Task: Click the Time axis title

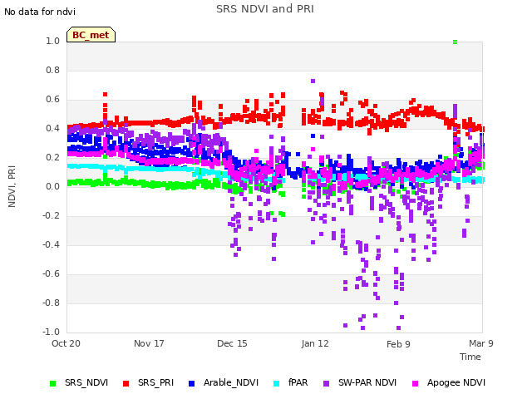Action: pos(470,357)
